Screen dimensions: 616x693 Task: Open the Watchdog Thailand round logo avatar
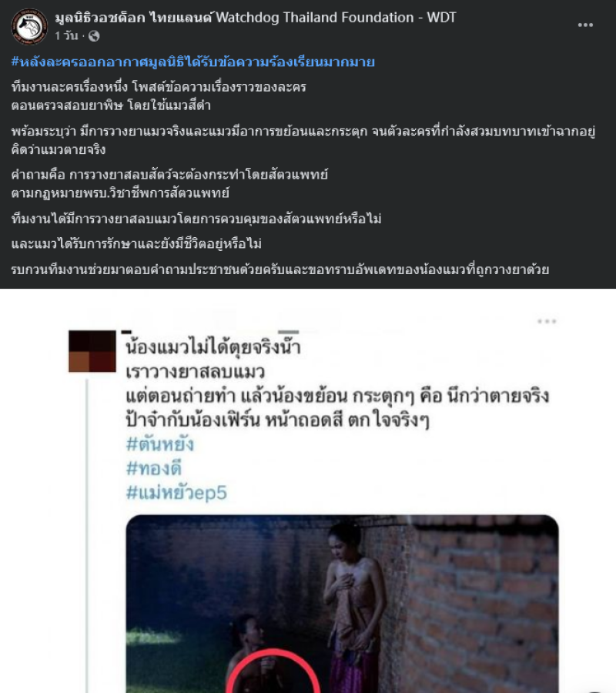coord(29,26)
